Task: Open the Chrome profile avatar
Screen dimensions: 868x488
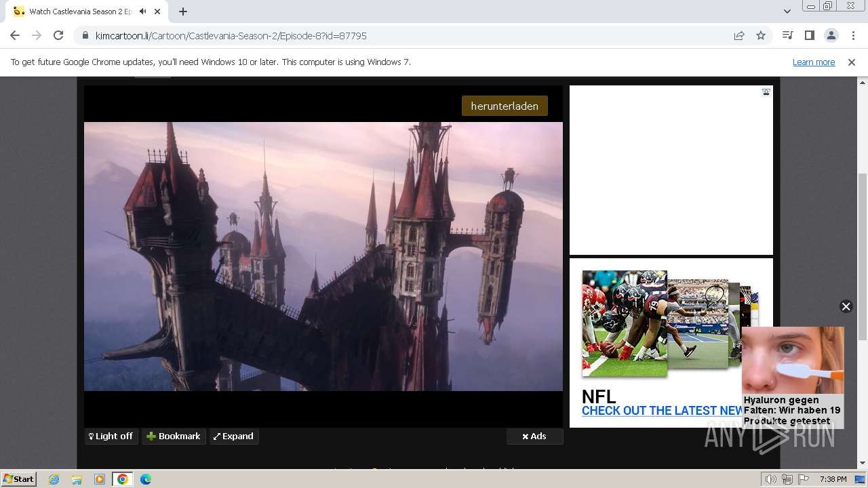Action: [x=831, y=35]
